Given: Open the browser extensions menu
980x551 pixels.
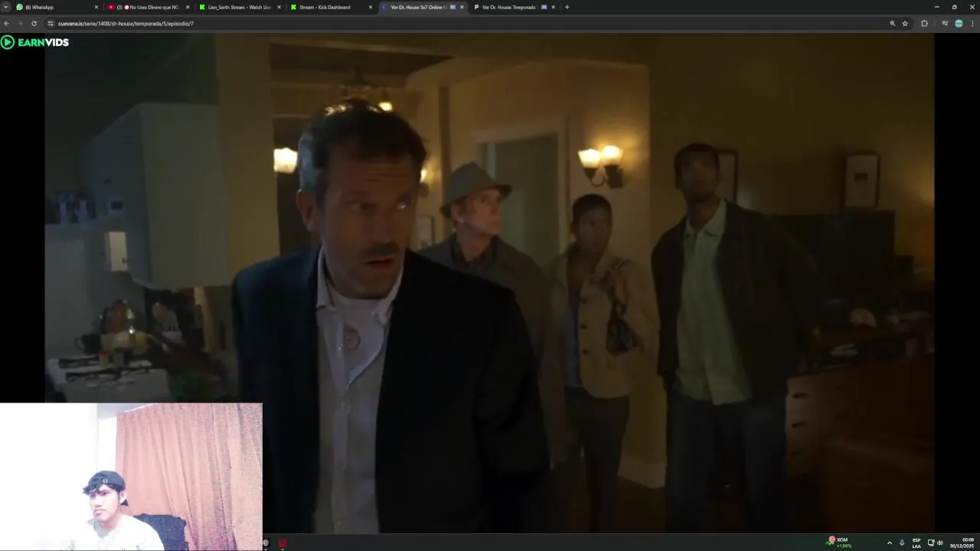Looking at the screenshot, I should click(924, 24).
